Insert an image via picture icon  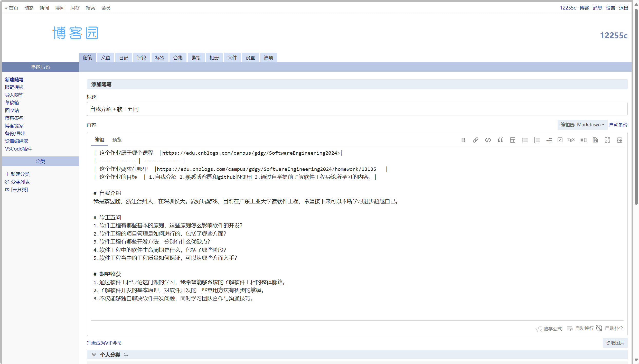619,140
